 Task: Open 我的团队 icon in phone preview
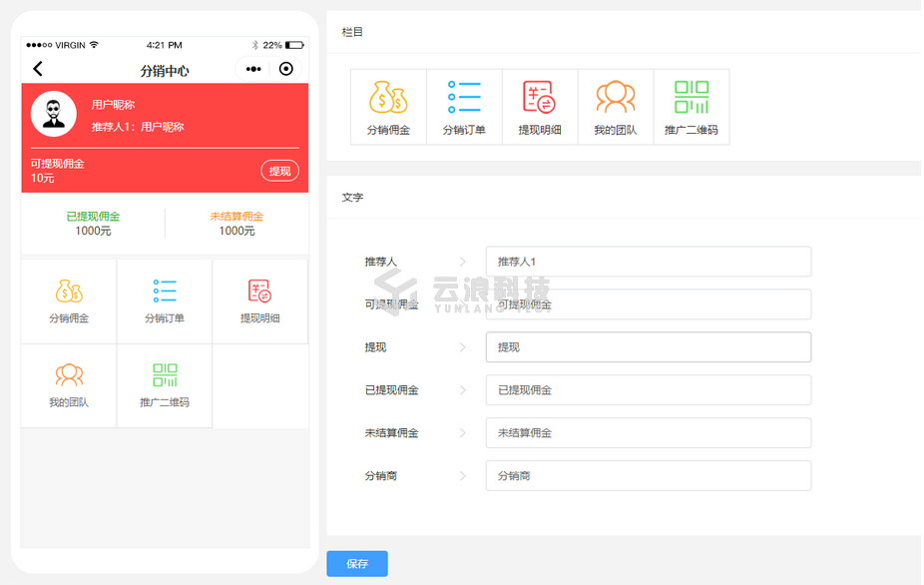(x=69, y=376)
